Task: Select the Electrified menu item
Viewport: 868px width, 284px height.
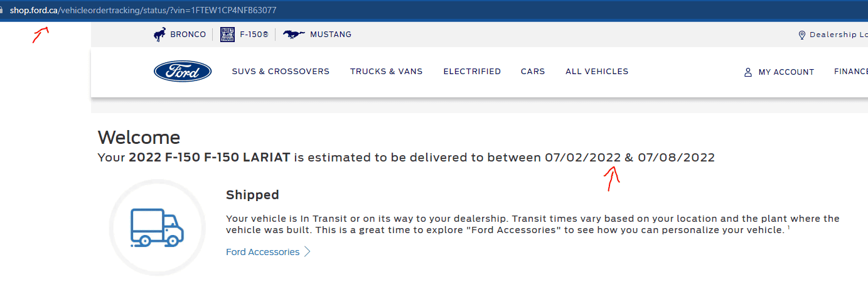Action: tap(472, 72)
